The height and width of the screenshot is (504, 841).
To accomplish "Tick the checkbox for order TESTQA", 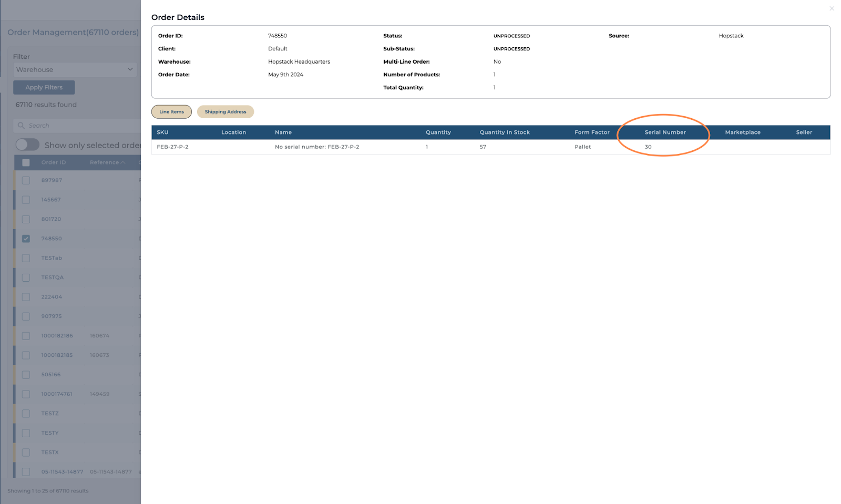I will 26,277.
